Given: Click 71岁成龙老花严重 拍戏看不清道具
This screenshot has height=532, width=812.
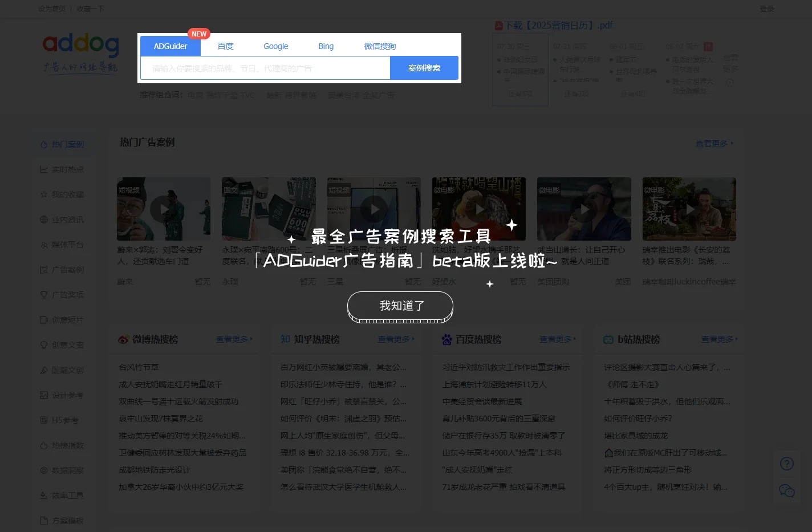Looking at the screenshot, I should 504,487.
